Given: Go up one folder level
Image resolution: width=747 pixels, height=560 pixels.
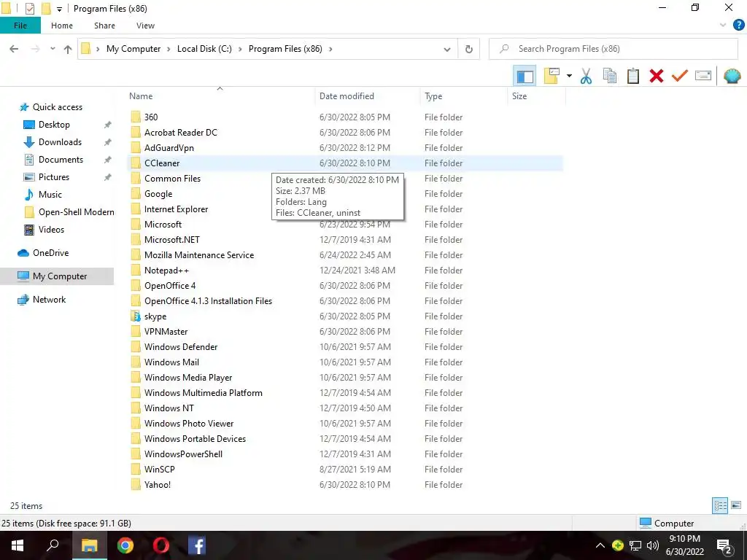Looking at the screenshot, I should coord(68,49).
